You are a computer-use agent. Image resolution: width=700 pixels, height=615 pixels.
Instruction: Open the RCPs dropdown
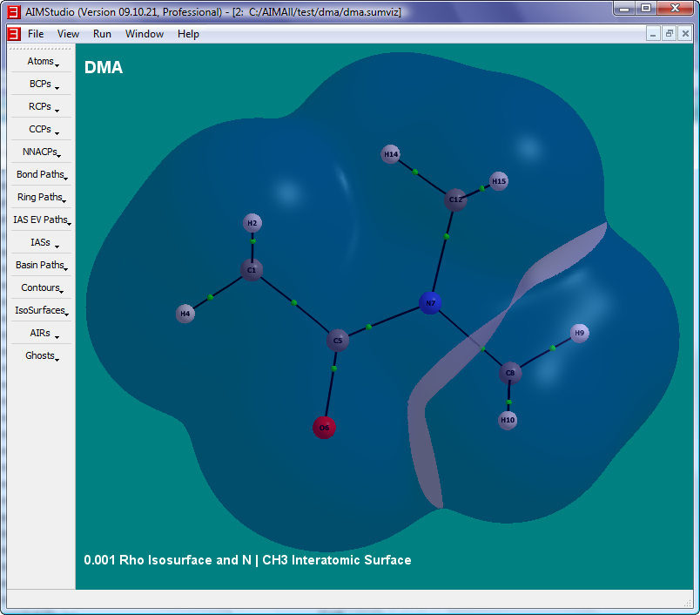click(x=40, y=107)
